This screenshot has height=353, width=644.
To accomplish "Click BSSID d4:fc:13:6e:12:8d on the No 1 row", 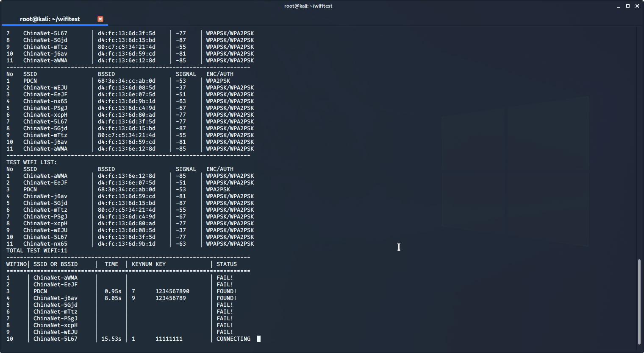I will point(127,176).
